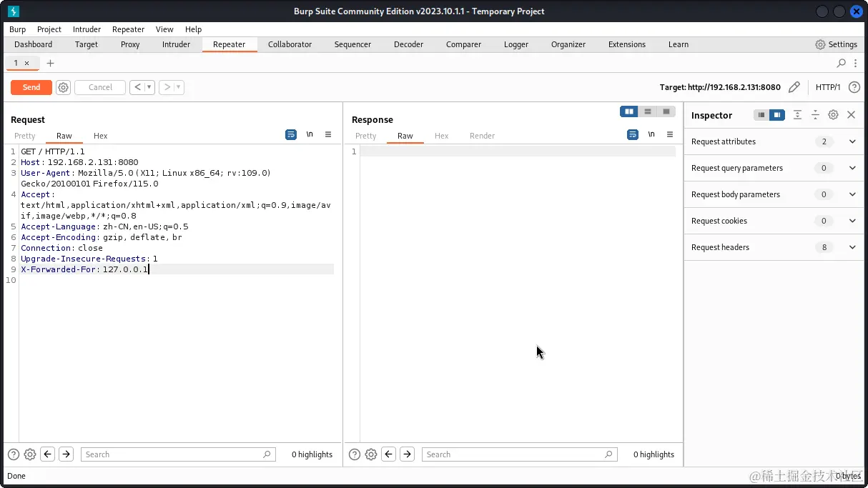Select combined tab layout view
868x488 pixels.
pyautogui.click(x=666, y=111)
